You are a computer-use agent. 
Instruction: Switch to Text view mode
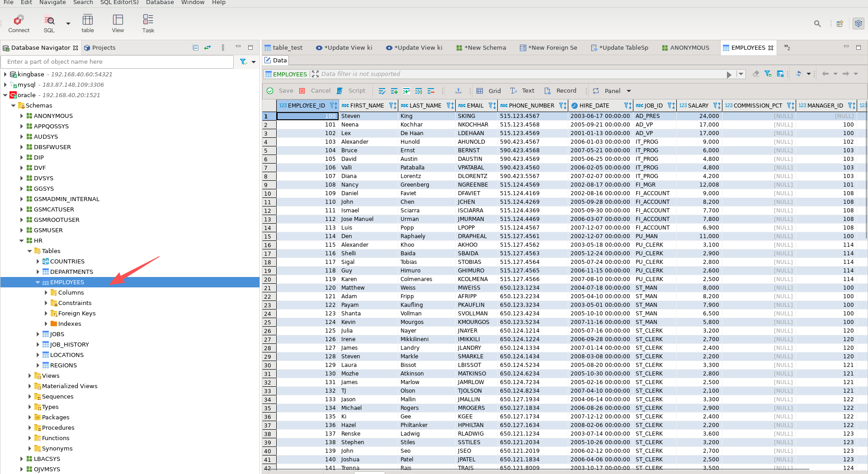pyautogui.click(x=523, y=91)
